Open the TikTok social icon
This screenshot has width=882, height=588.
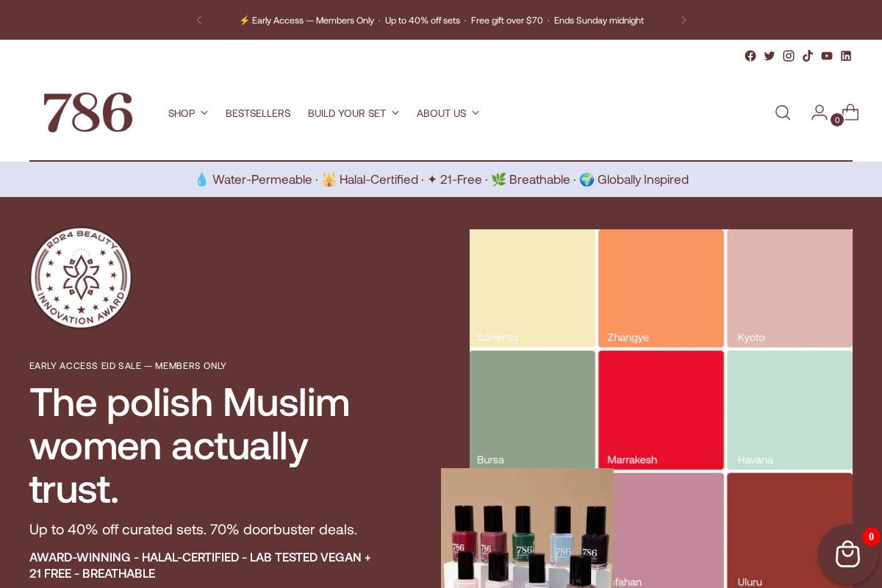tap(808, 56)
